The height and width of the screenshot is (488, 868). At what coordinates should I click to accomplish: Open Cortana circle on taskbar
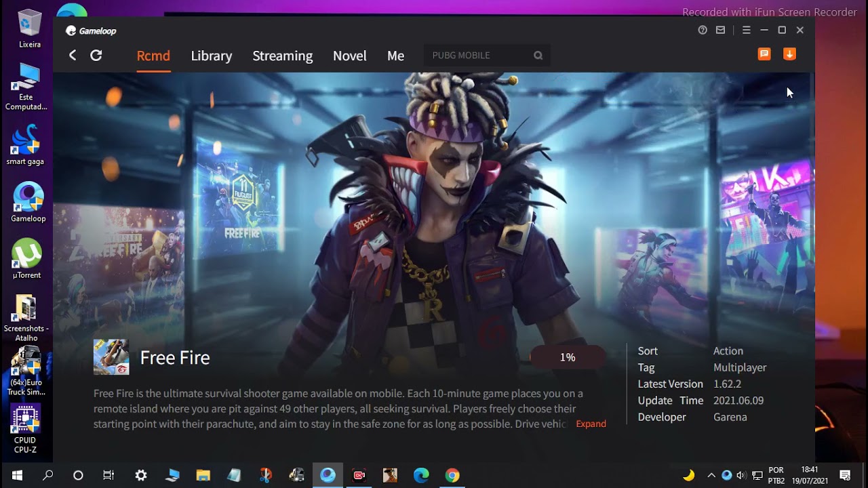point(78,475)
